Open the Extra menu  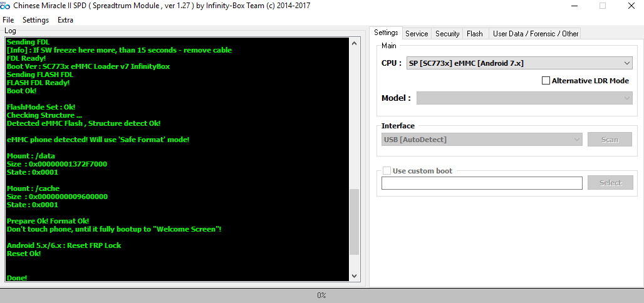tap(65, 19)
